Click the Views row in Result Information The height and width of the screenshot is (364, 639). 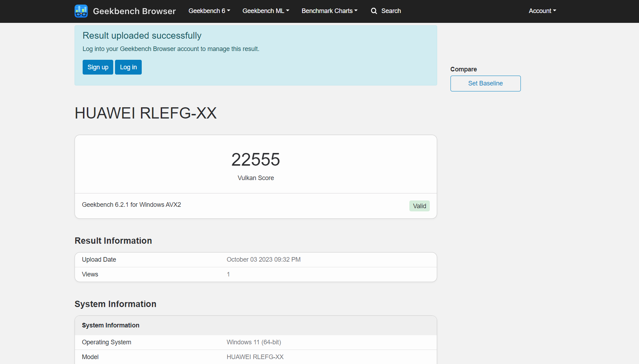click(256, 274)
